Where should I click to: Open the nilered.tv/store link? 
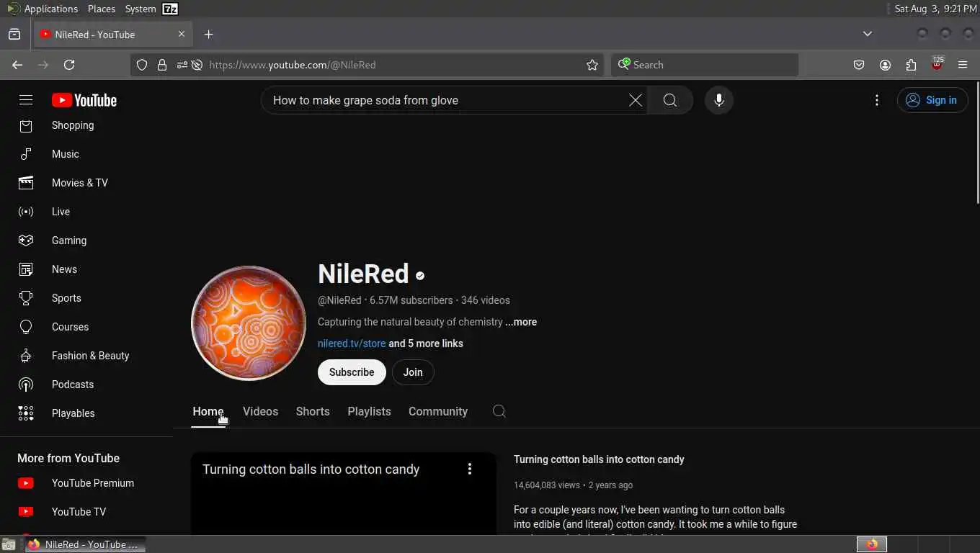click(x=352, y=343)
